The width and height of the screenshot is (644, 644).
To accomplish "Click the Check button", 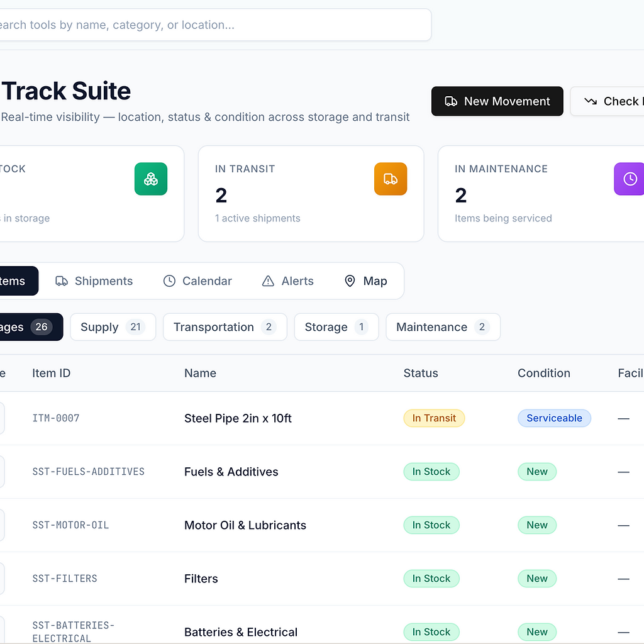I will point(607,101).
